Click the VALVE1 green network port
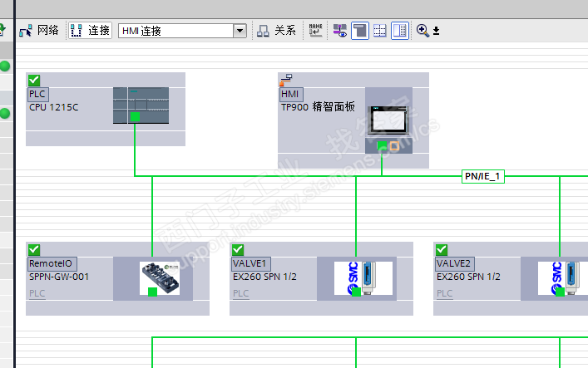The image size is (588, 368). point(356,292)
